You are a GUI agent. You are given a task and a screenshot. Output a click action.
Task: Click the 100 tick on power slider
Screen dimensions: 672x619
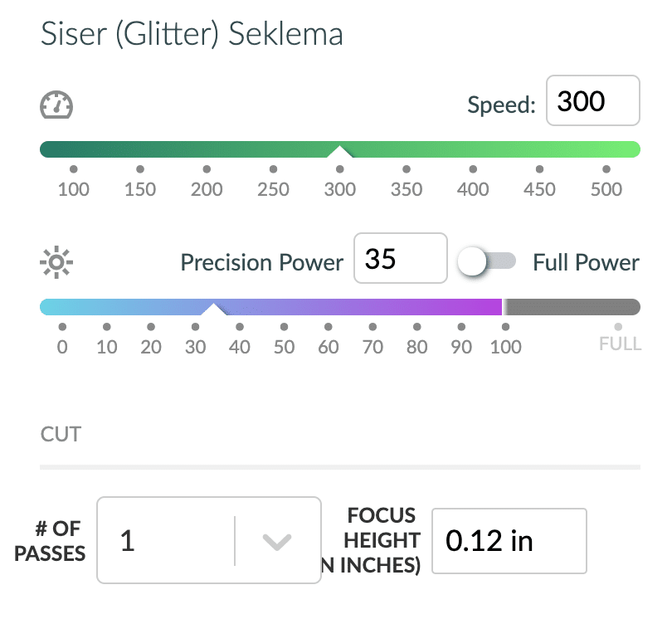506,327
